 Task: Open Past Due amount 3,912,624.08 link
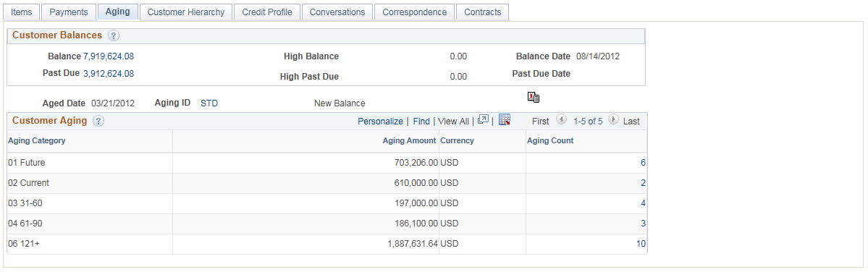click(x=109, y=73)
